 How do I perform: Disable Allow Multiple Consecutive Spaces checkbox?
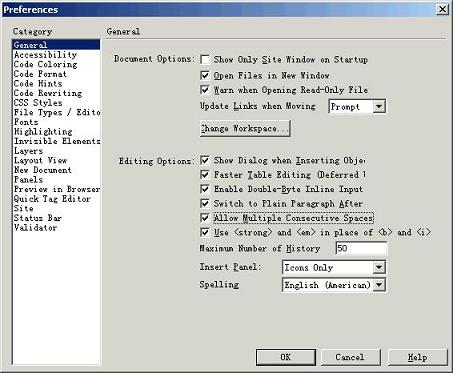click(205, 218)
